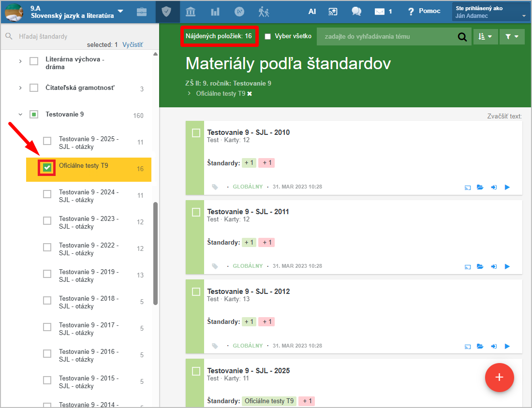Uncheck the Oficiálne testy T9 checkbox
532x408 pixels.
[47, 167]
